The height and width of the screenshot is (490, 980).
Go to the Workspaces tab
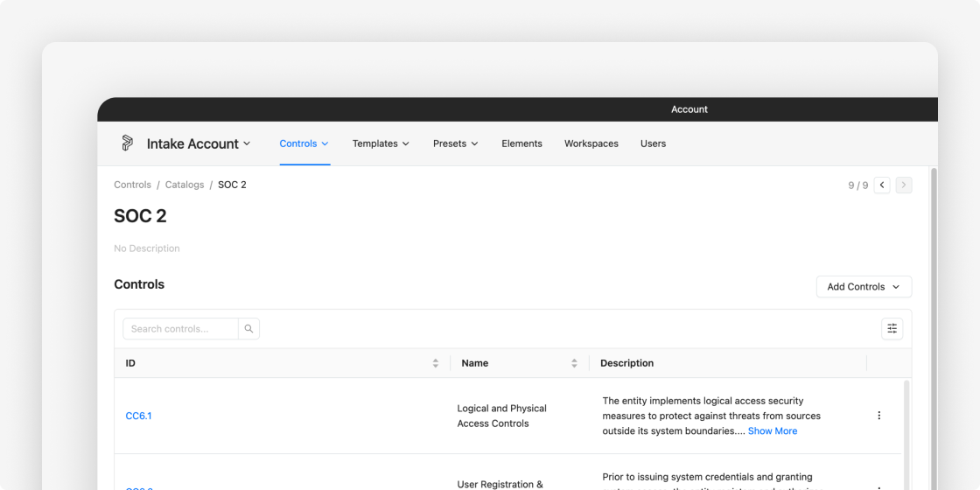click(591, 143)
